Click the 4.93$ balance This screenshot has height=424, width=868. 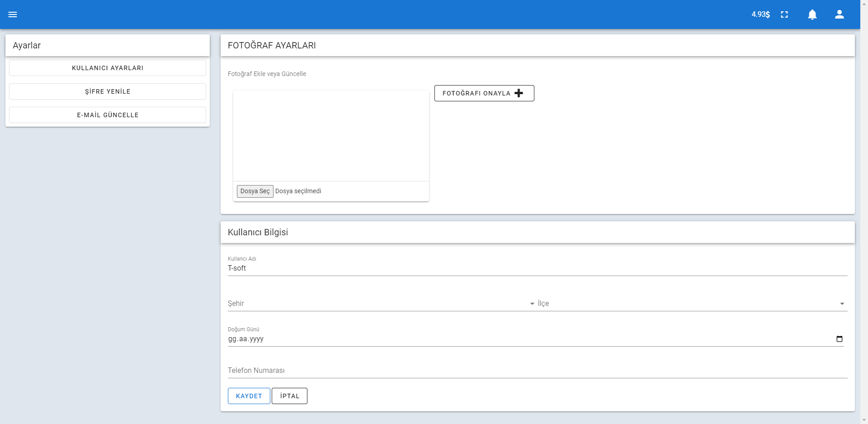point(760,14)
